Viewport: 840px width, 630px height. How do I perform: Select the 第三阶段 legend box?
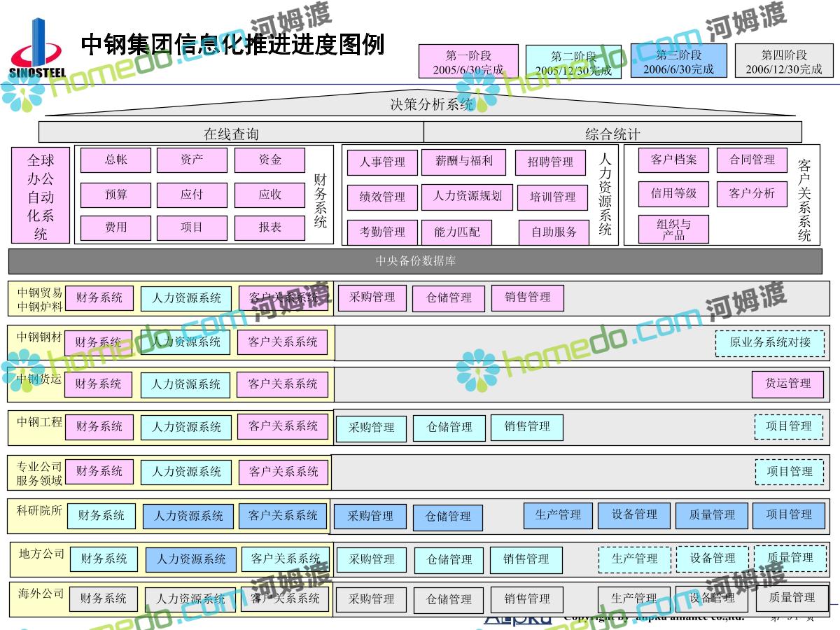(678, 61)
